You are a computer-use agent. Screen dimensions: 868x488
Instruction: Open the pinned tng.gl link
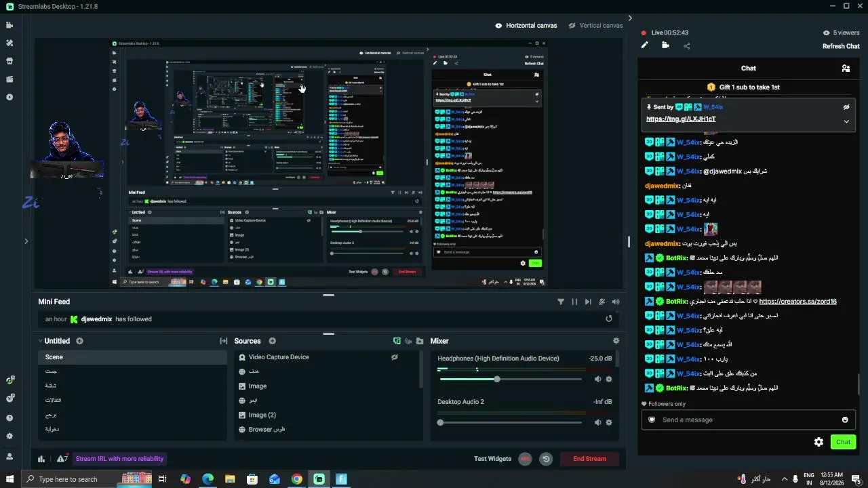click(x=681, y=119)
